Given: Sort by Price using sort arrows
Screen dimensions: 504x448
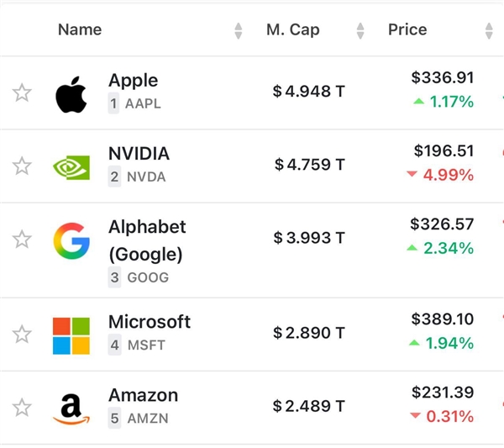Looking at the screenshot, I should [489, 31].
